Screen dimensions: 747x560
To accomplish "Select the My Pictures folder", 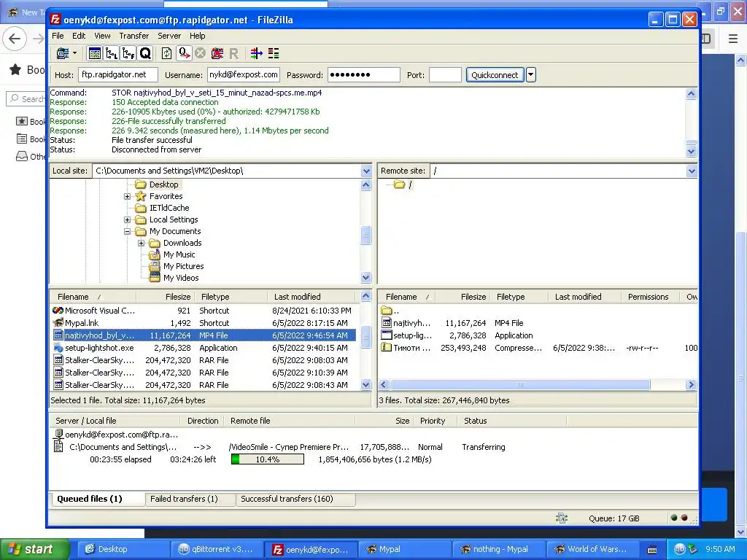I will coord(183,266).
